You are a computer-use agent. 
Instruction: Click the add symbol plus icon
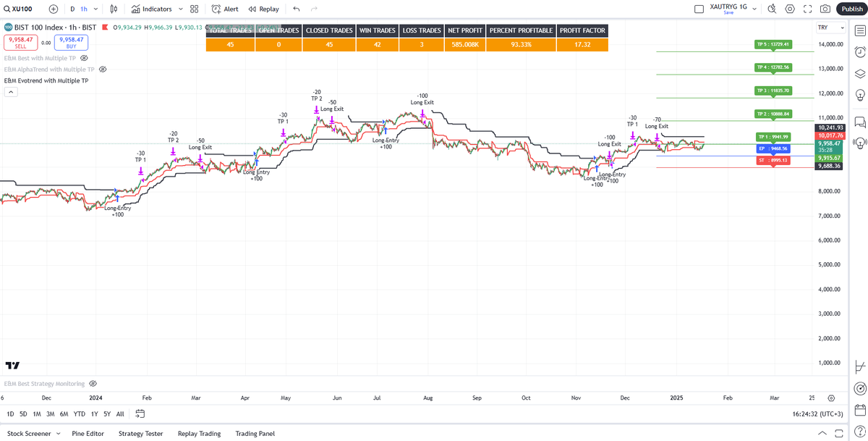point(54,9)
